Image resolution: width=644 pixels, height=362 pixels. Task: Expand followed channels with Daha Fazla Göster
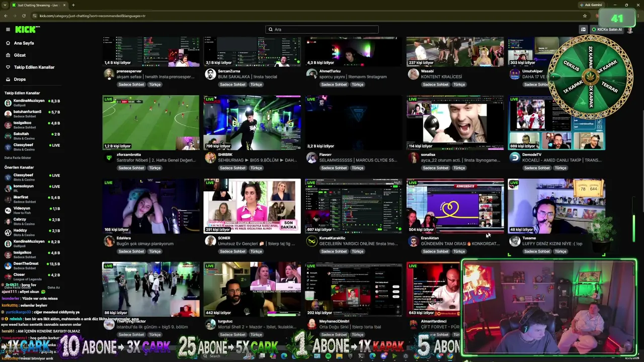click(x=18, y=158)
